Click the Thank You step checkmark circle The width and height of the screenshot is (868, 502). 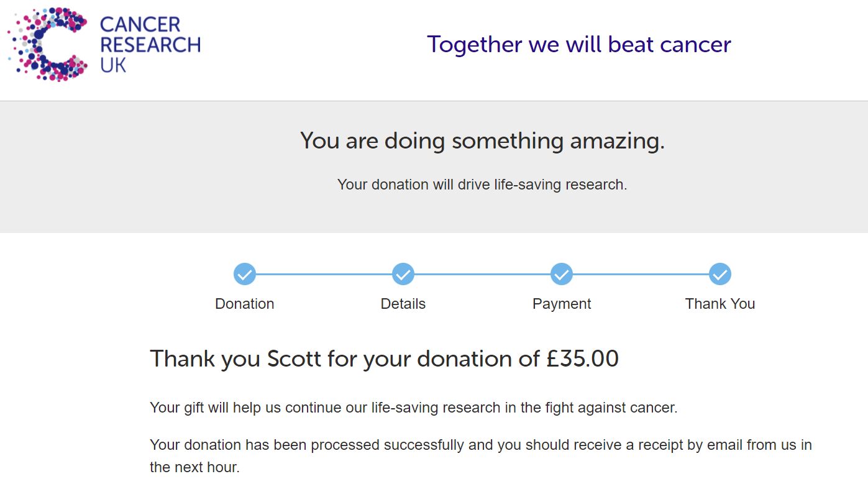(x=720, y=274)
